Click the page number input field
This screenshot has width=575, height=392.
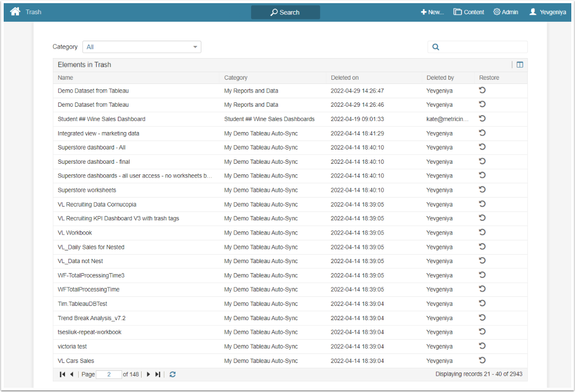click(x=109, y=374)
